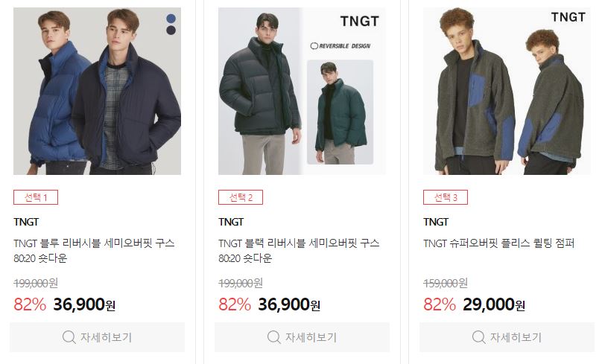Click REVERSIBLE DESIGN icon on second image
This screenshot has width=602, height=364.
point(314,46)
